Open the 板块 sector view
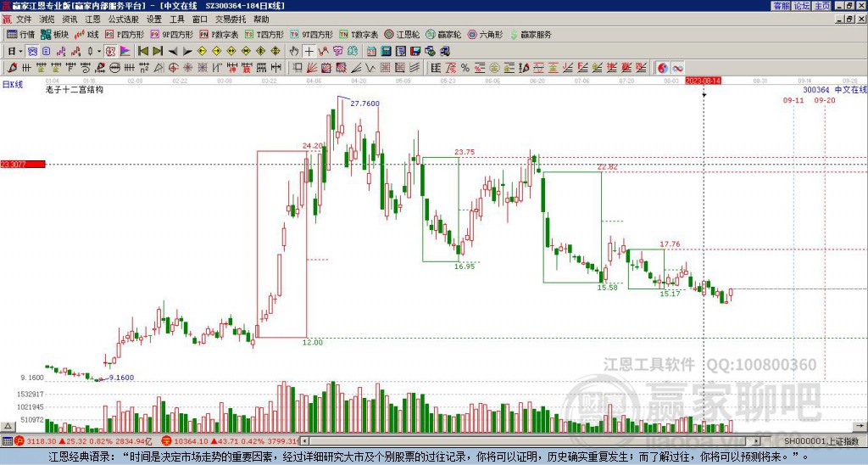 (54, 34)
